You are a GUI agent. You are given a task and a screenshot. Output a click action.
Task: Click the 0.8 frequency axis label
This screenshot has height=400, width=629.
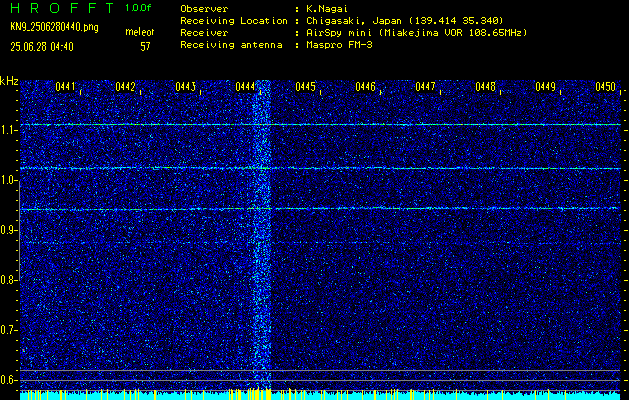coord(7,280)
